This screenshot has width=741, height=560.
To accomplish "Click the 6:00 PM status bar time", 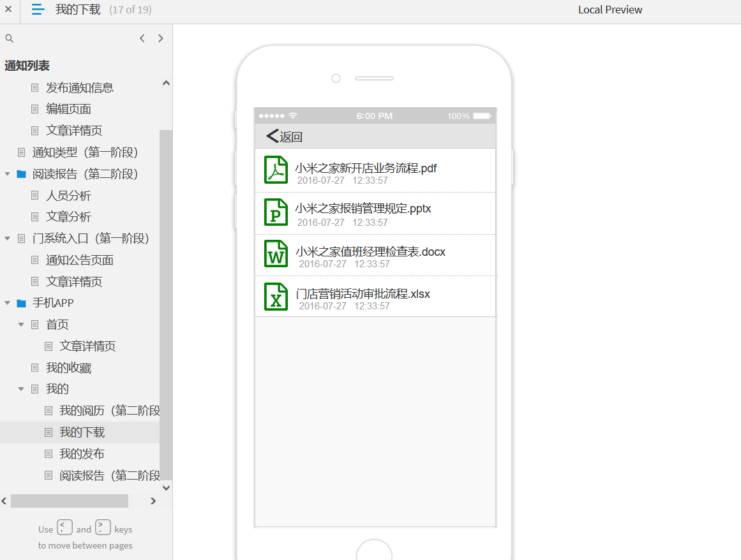I will pos(374,116).
